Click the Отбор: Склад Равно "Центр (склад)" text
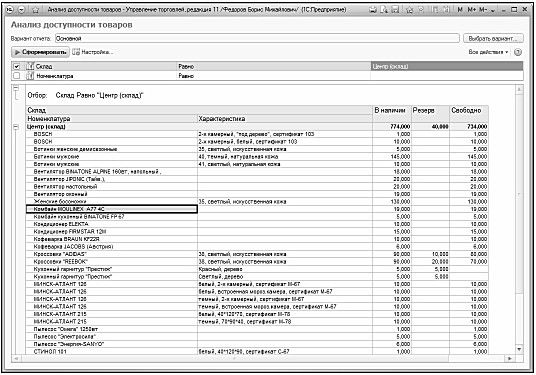The width and height of the screenshot is (536, 375). (x=85, y=95)
